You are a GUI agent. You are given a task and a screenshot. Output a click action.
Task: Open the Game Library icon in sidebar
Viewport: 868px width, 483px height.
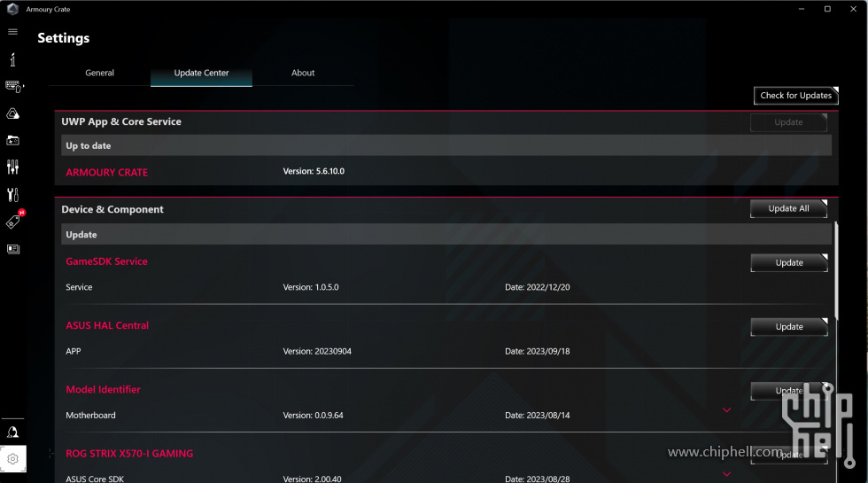12,141
